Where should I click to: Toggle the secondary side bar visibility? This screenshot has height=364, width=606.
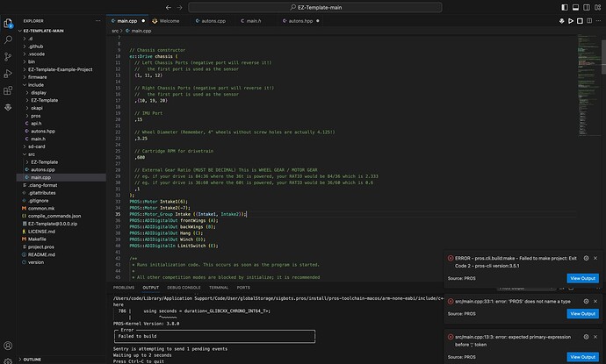click(587, 7)
